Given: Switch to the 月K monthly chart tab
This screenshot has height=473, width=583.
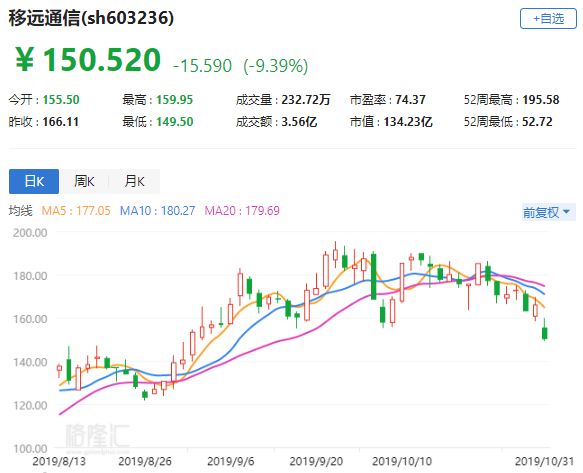Looking at the screenshot, I should 134,181.
